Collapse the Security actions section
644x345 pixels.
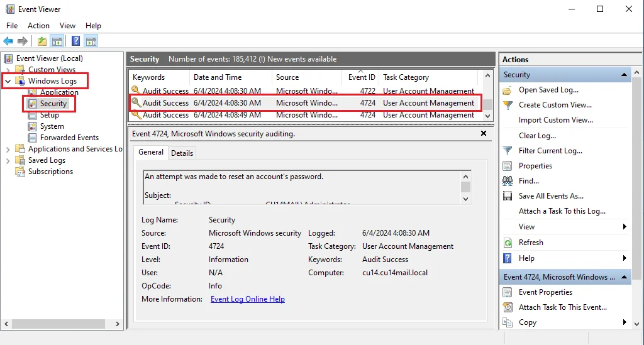click(x=624, y=75)
